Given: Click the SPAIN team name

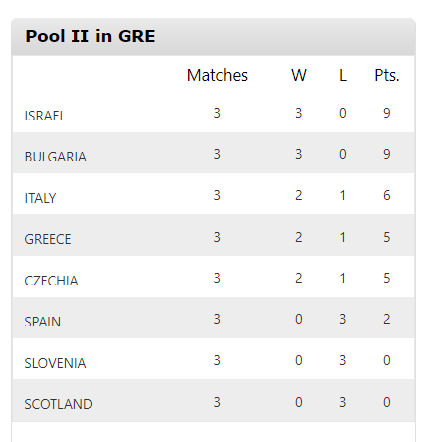Looking at the screenshot, I should tap(43, 321).
